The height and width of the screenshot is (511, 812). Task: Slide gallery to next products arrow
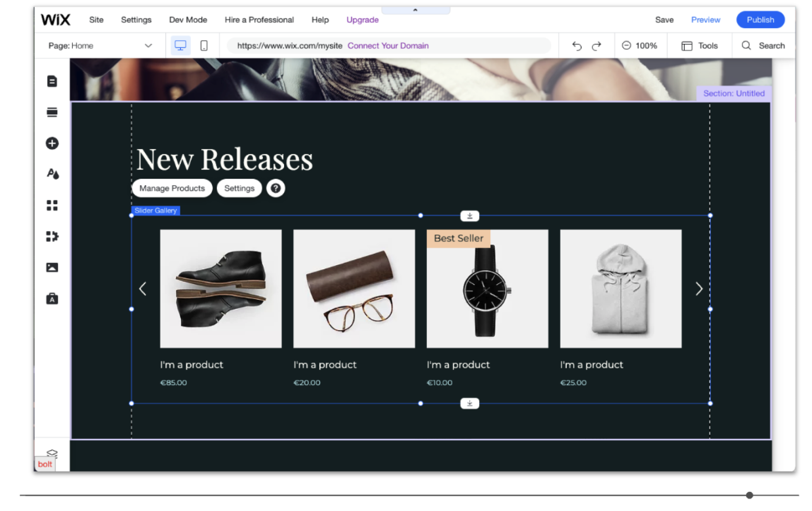point(699,289)
